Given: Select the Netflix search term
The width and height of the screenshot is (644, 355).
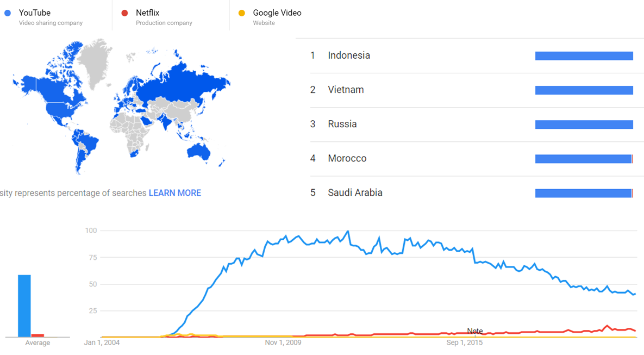Looking at the screenshot, I should [x=148, y=13].
